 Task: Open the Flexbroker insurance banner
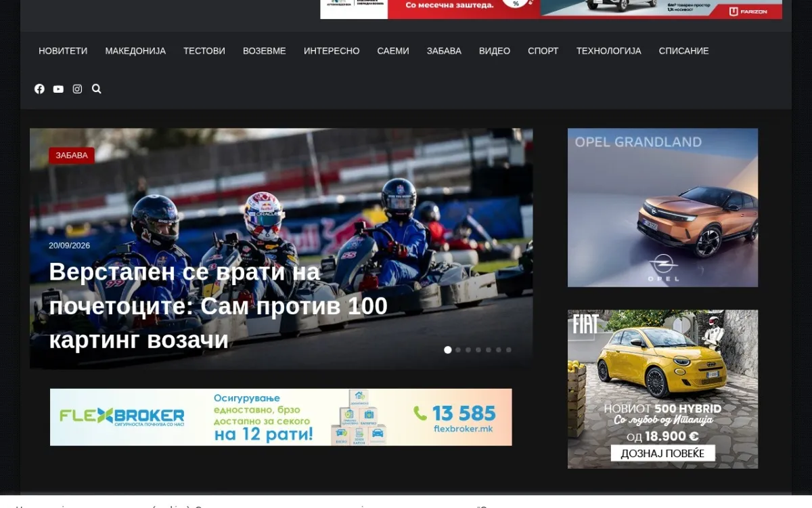point(281,417)
